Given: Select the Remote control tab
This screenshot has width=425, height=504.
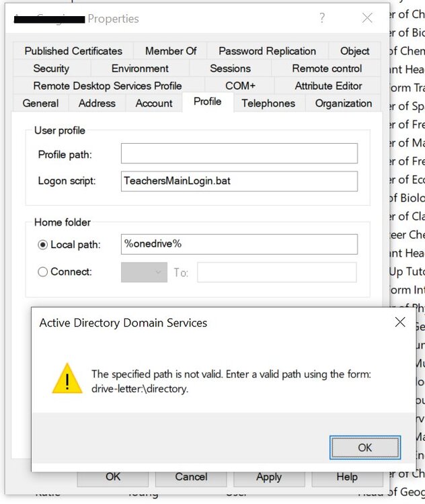Looking at the screenshot, I should 327,68.
